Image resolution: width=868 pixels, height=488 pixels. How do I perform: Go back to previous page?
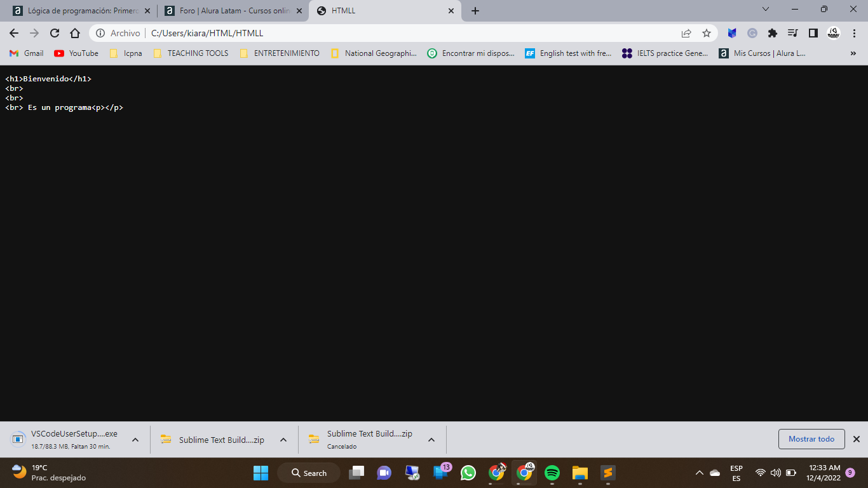[x=14, y=33]
